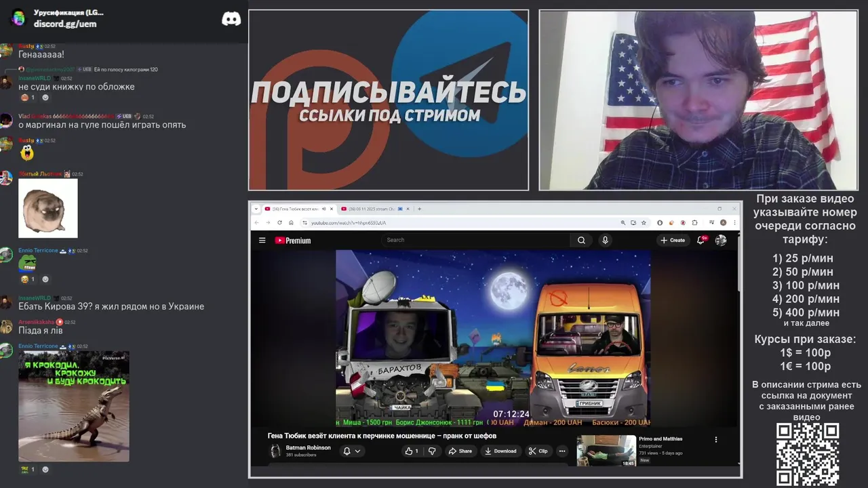
Task: Go forward in the browser
Action: click(x=267, y=222)
